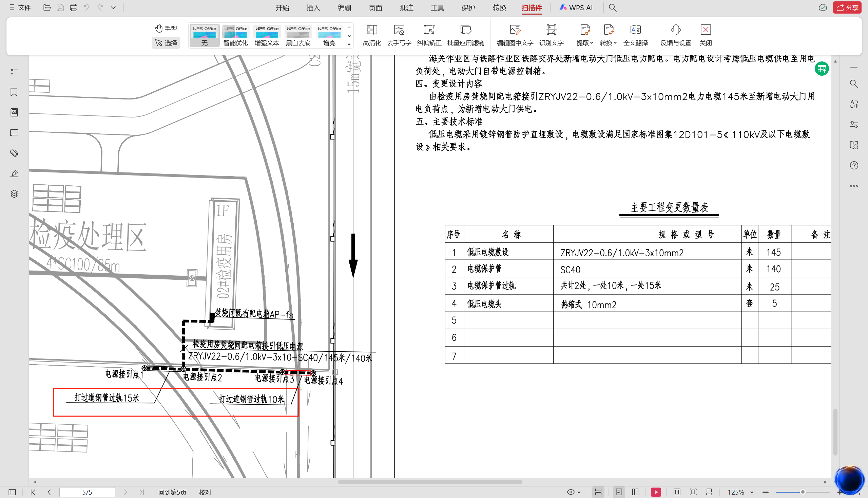Click the search magnifier in the top menu bar
The height and width of the screenshot is (498, 868).
(x=612, y=7)
